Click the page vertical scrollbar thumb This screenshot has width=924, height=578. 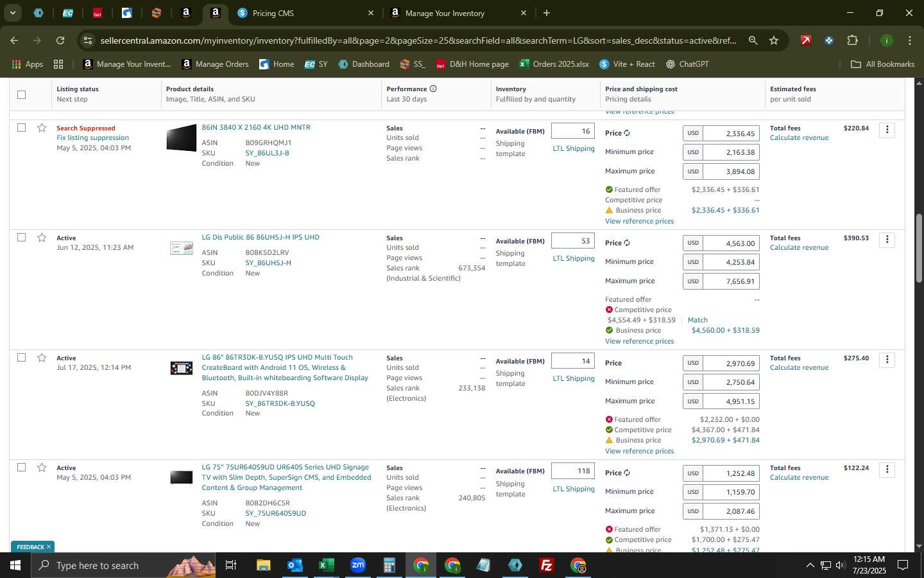pyautogui.click(x=919, y=248)
